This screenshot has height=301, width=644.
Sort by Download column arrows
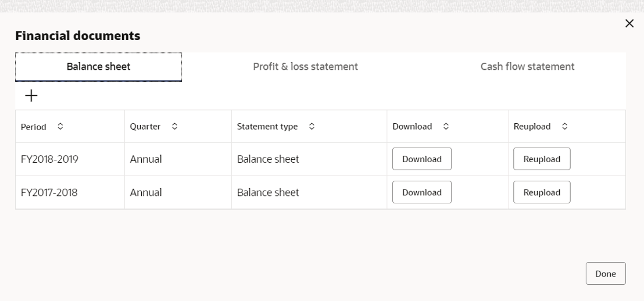tap(446, 127)
